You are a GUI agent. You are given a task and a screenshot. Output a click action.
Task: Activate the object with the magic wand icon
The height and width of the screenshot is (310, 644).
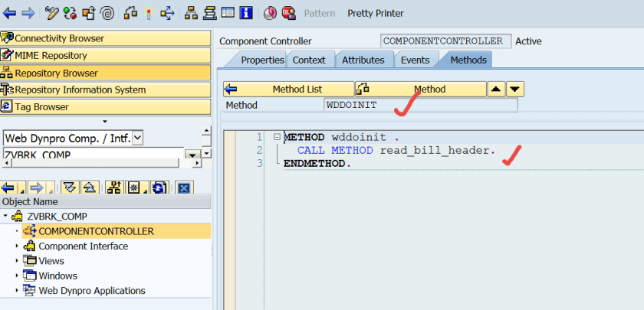[x=148, y=13]
